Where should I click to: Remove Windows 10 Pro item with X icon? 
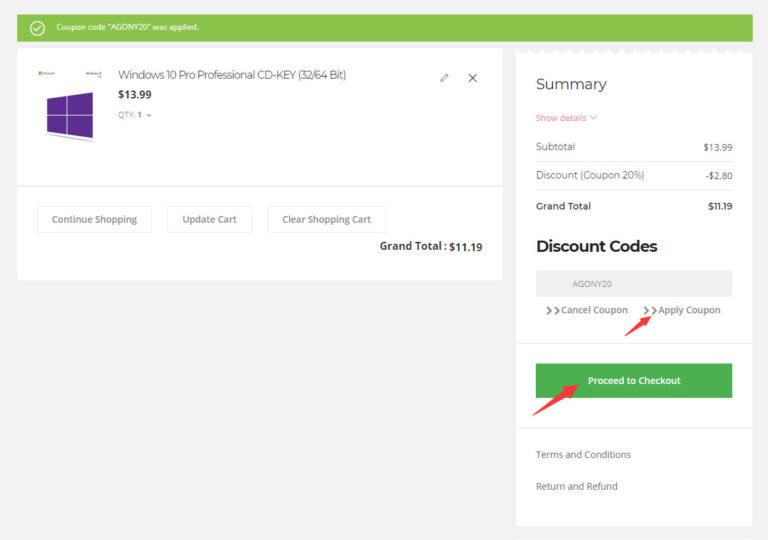472,78
